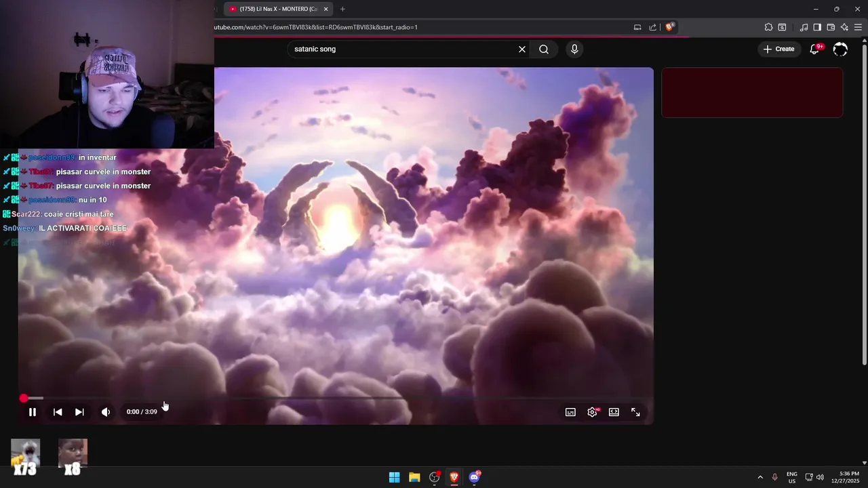Switch player to theater mode
This screenshot has width=868, height=488.
(x=614, y=412)
